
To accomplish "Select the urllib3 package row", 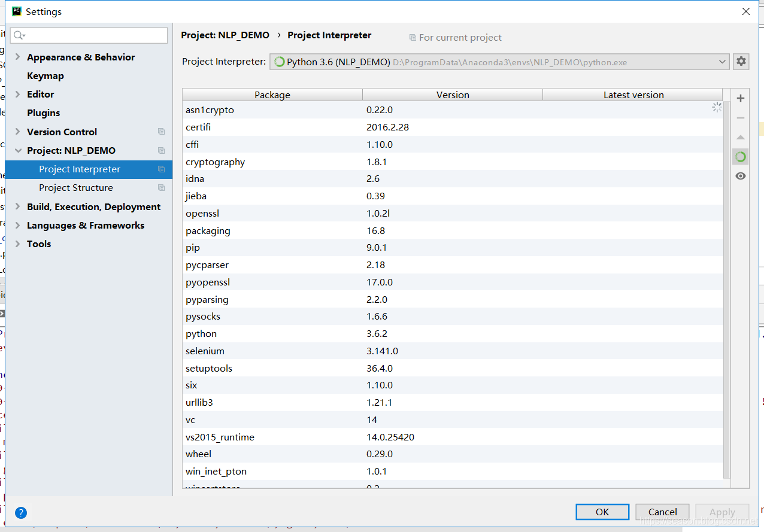I will click(x=453, y=403).
